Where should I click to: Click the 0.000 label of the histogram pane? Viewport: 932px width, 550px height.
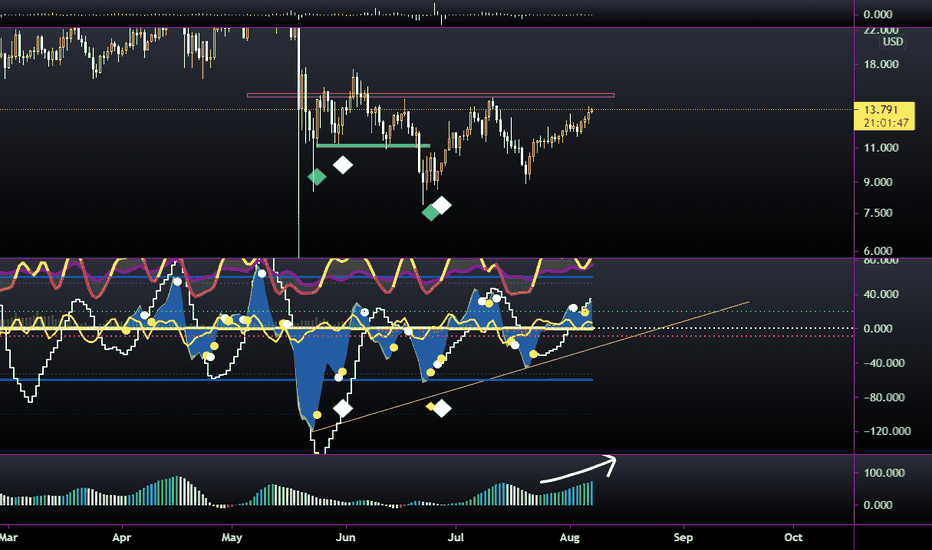pos(878,505)
